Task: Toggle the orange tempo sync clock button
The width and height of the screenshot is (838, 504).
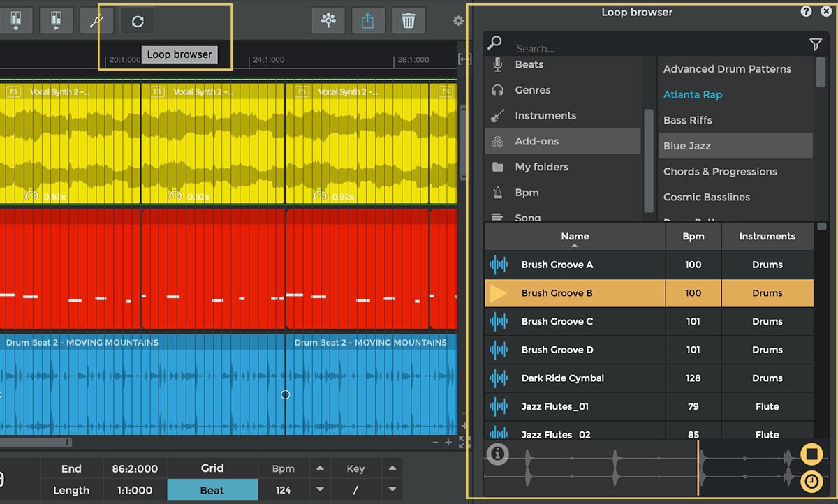Action: [x=811, y=481]
